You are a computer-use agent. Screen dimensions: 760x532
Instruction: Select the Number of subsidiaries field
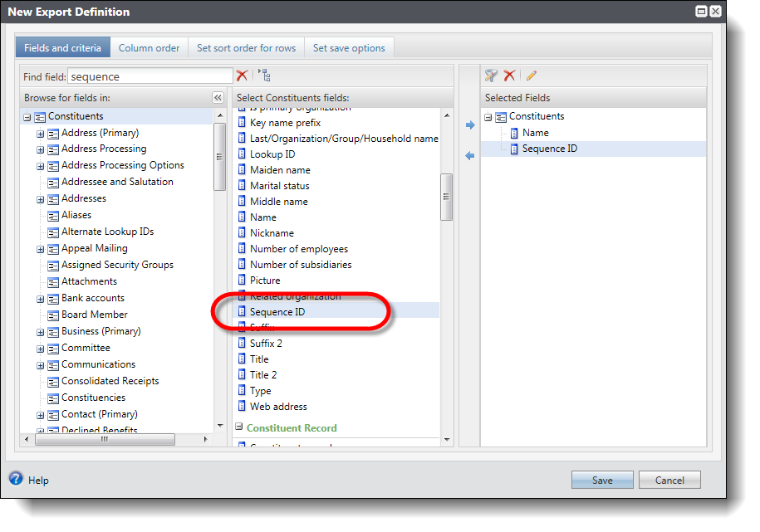click(x=301, y=265)
